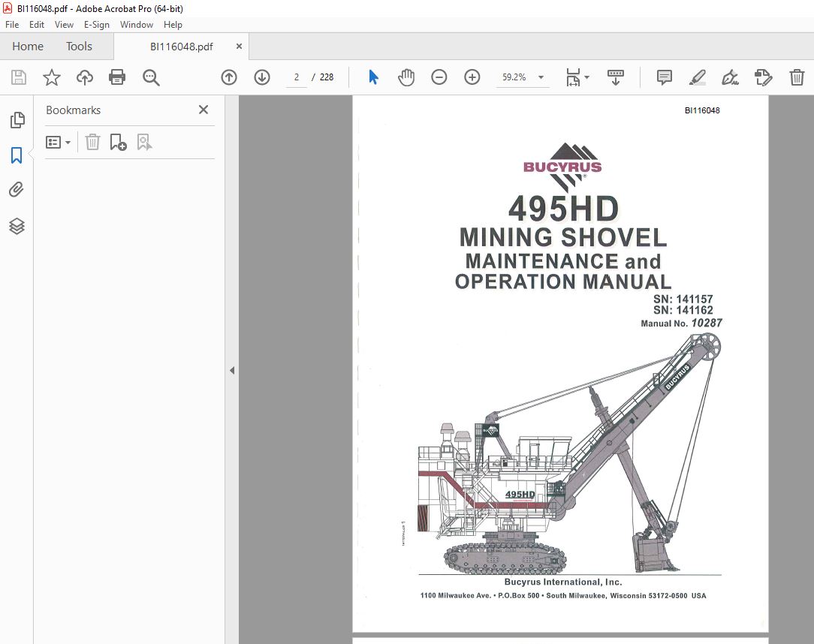Click the Find current bookmark icon
This screenshot has width=814, height=644.
click(x=144, y=142)
